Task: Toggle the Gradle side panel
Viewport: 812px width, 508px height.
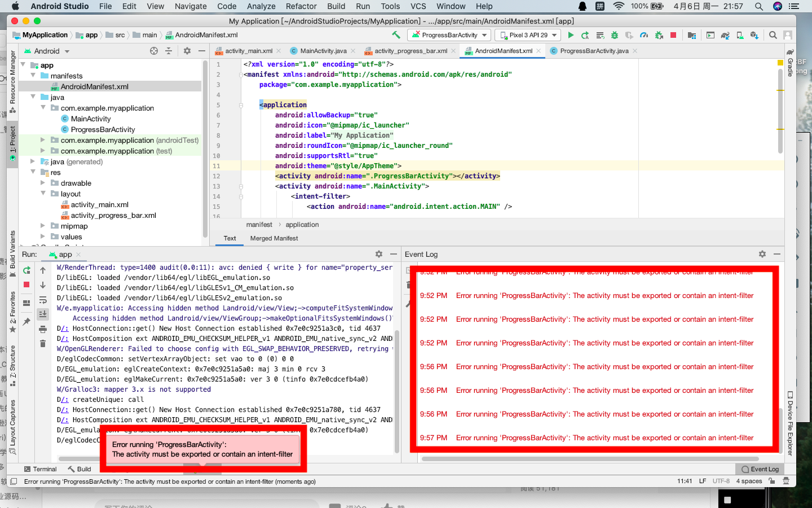Action: (x=791, y=63)
